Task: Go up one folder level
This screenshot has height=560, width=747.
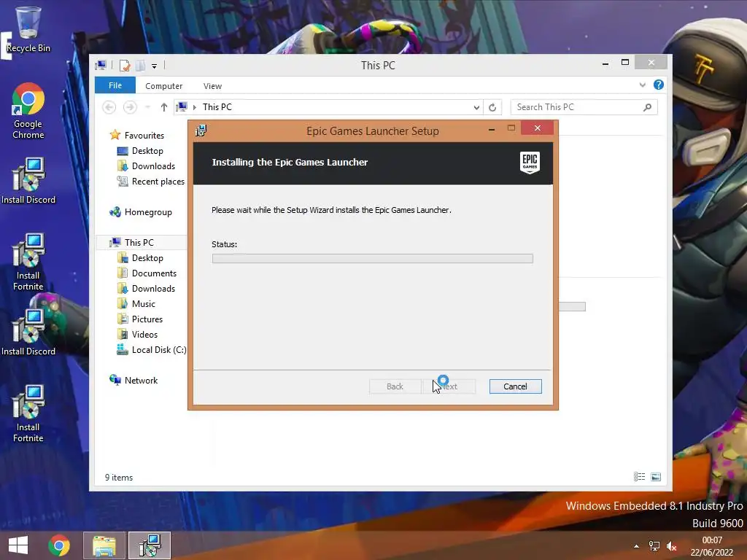Action: (164, 107)
